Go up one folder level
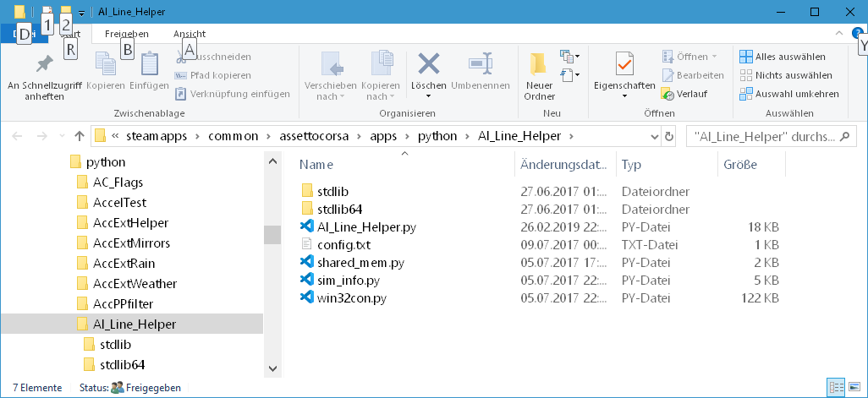The width and height of the screenshot is (868, 398). tap(80, 136)
